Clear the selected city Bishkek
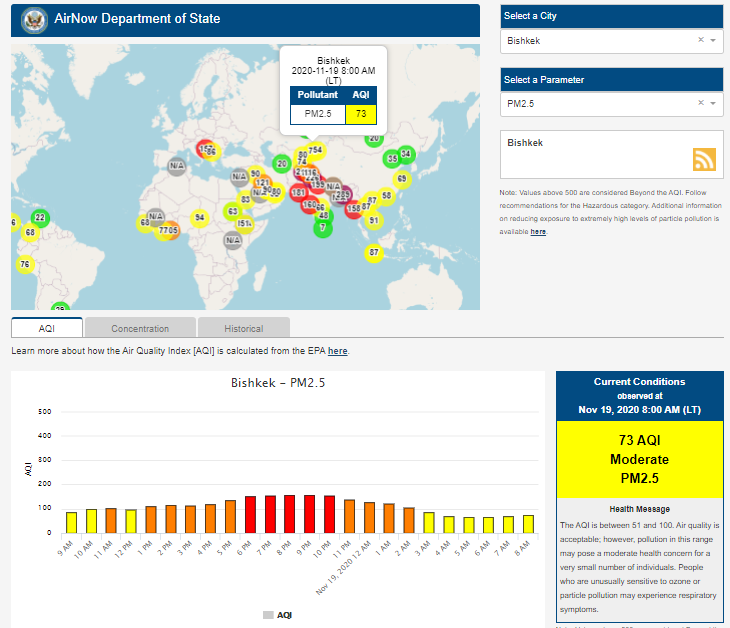This screenshot has width=730, height=628. (x=700, y=41)
